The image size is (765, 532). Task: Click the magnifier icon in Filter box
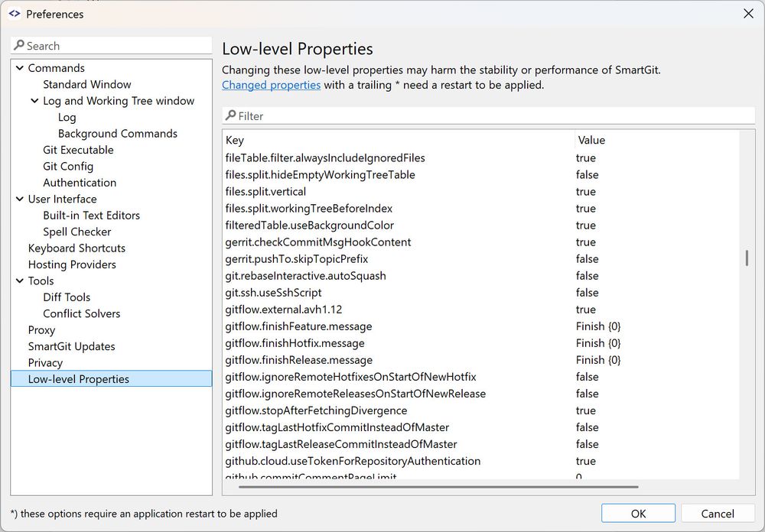230,115
